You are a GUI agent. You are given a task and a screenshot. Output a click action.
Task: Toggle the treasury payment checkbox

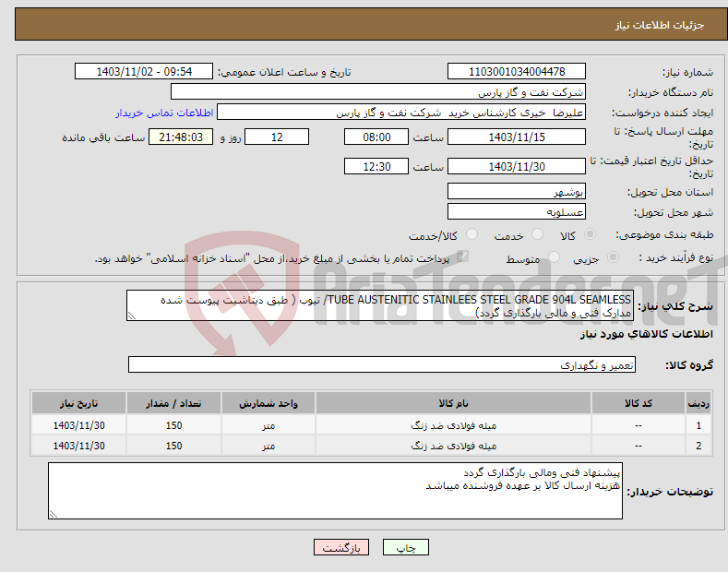(x=462, y=256)
